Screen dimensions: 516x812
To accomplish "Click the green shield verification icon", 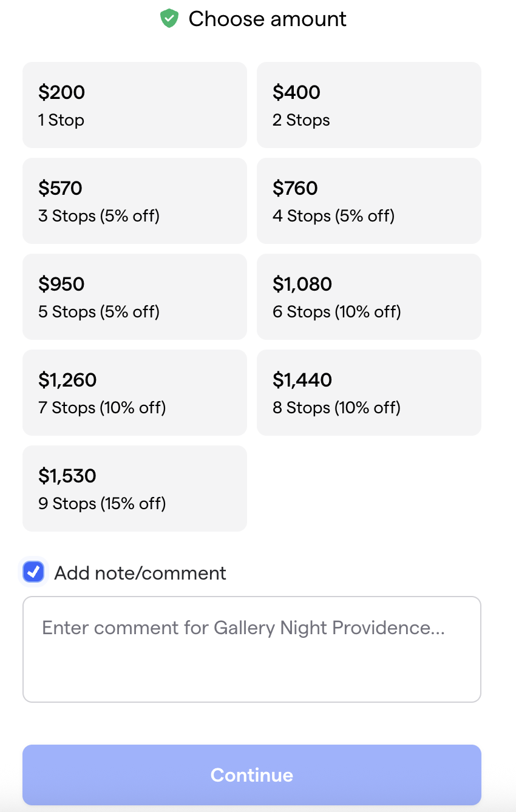I will pos(169,19).
